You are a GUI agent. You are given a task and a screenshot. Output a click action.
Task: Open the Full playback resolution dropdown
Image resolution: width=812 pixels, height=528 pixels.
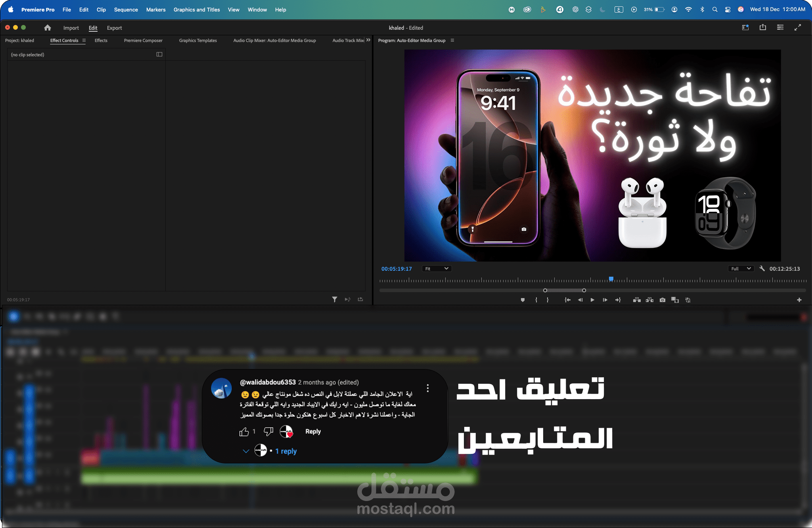pos(741,269)
